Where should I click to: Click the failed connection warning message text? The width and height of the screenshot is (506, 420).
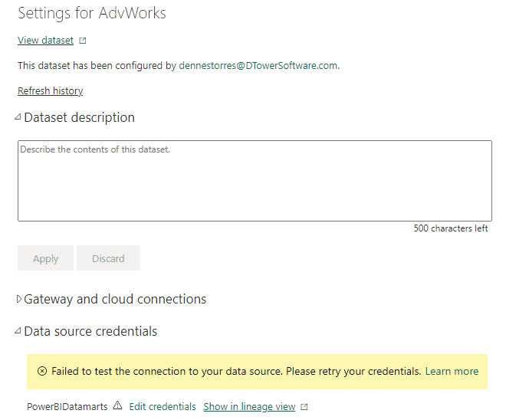(x=236, y=371)
